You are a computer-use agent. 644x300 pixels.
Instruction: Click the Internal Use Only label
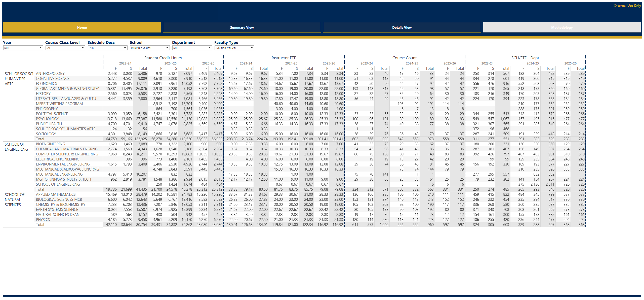pyautogui.click(x=627, y=6)
